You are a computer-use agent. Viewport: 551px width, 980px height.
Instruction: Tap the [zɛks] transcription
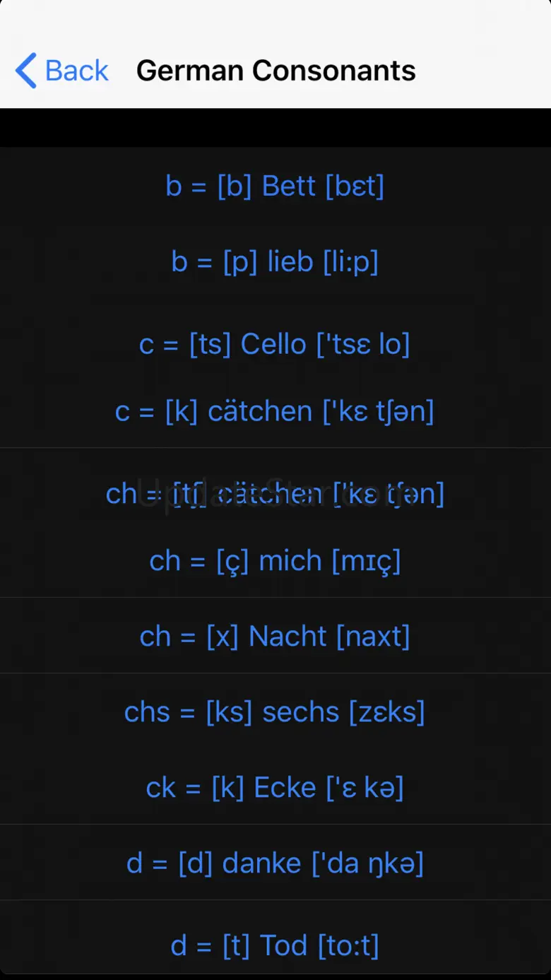387,712
